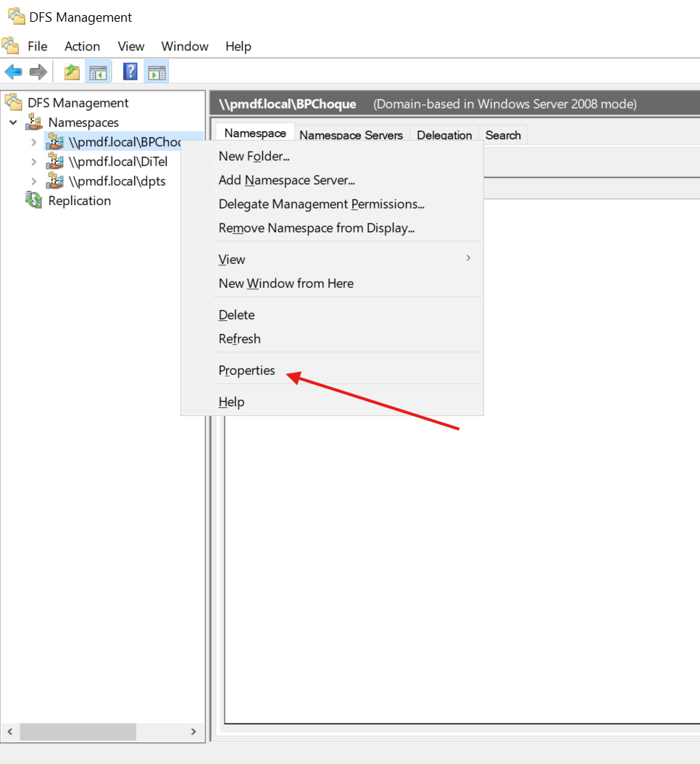Switch to the Namespace Servers tab
The height and width of the screenshot is (764, 700).
(351, 135)
